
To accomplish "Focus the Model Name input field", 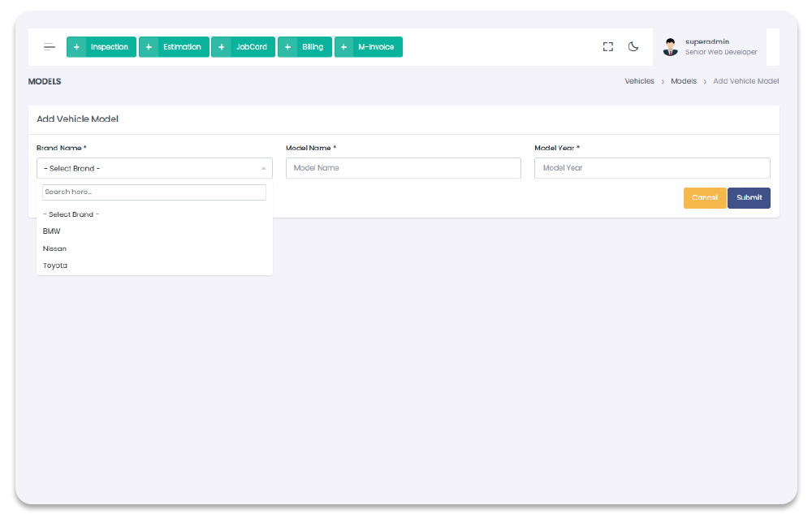I will (403, 168).
